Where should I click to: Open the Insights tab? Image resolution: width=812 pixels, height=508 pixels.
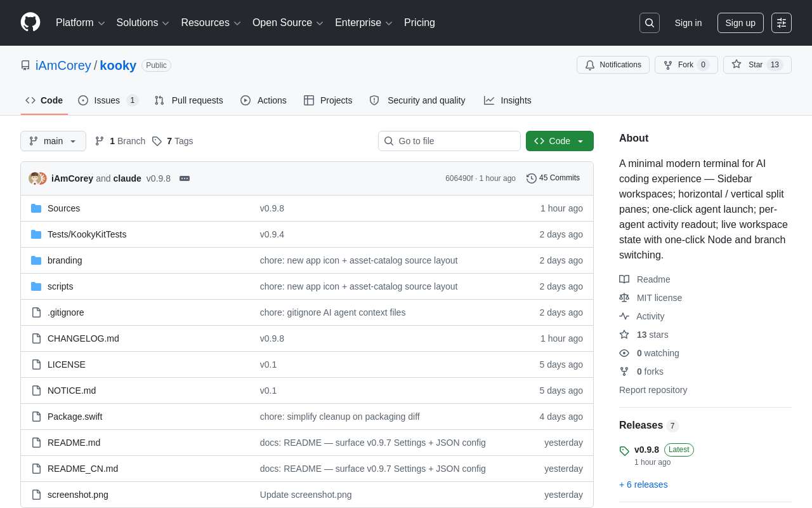(507, 100)
